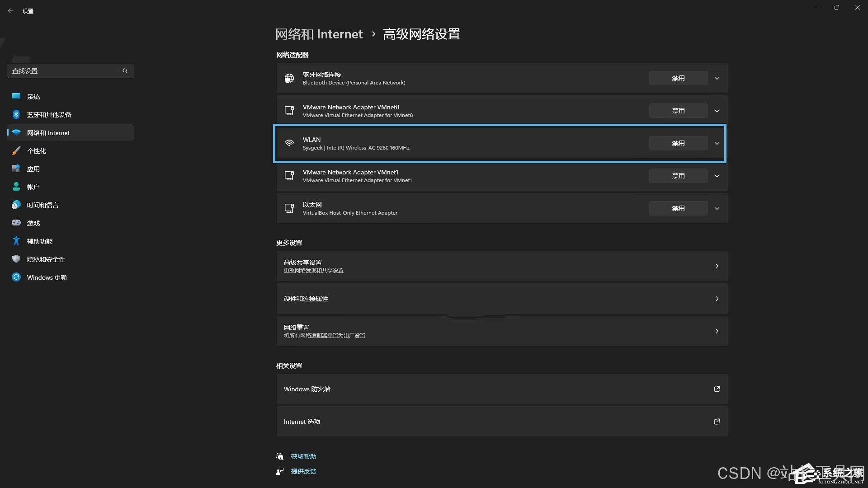Viewport: 868px width, 488px height.
Task: Click the Bluetooth icon in the sidebar
Action: pos(16,114)
